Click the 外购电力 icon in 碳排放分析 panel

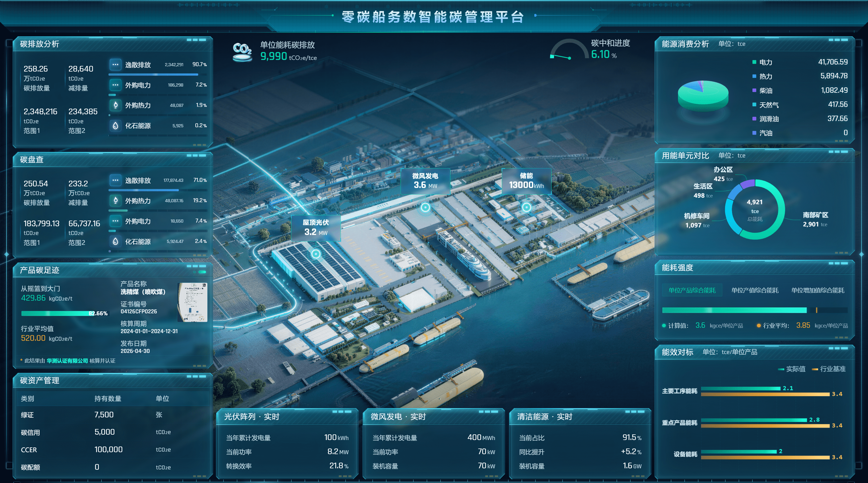click(x=115, y=85)
